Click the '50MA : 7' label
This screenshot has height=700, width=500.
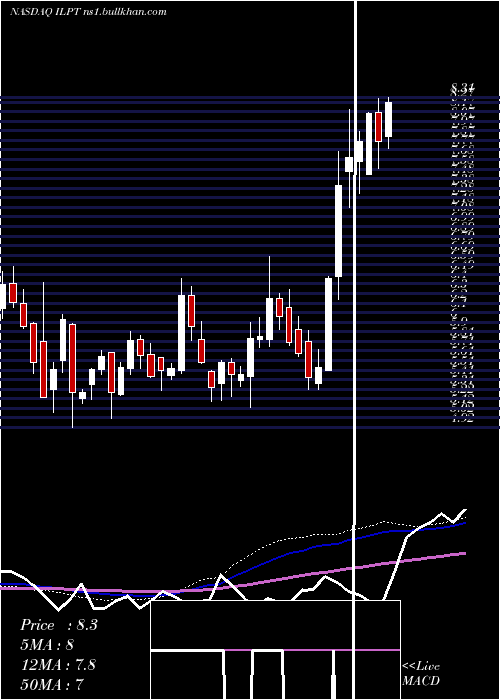pyautogui.click(x=52, y=684)
